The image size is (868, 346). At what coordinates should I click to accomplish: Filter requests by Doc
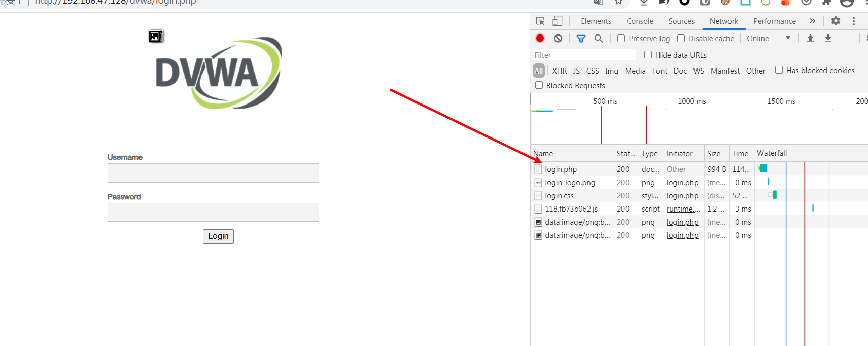click(x=680, y=71)
